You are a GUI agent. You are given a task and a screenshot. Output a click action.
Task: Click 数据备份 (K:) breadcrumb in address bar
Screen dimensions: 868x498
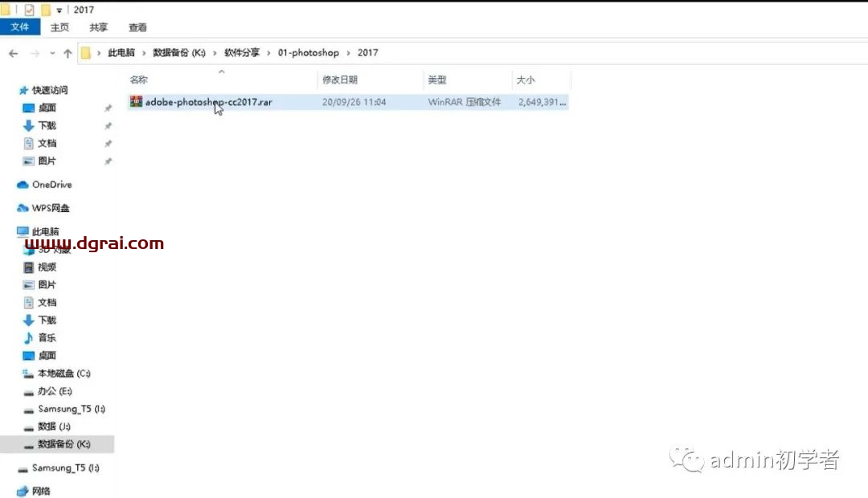pyautogui.click(x=178, y=52)
